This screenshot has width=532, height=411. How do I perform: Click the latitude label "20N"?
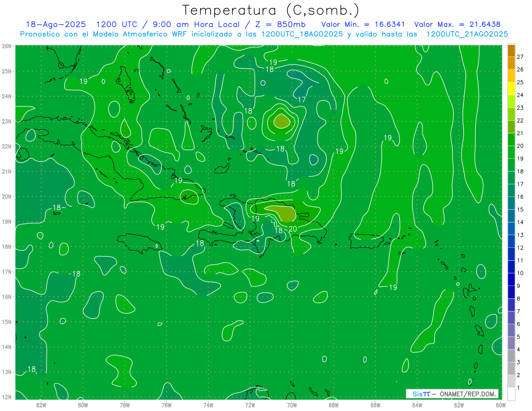[7, 196]
